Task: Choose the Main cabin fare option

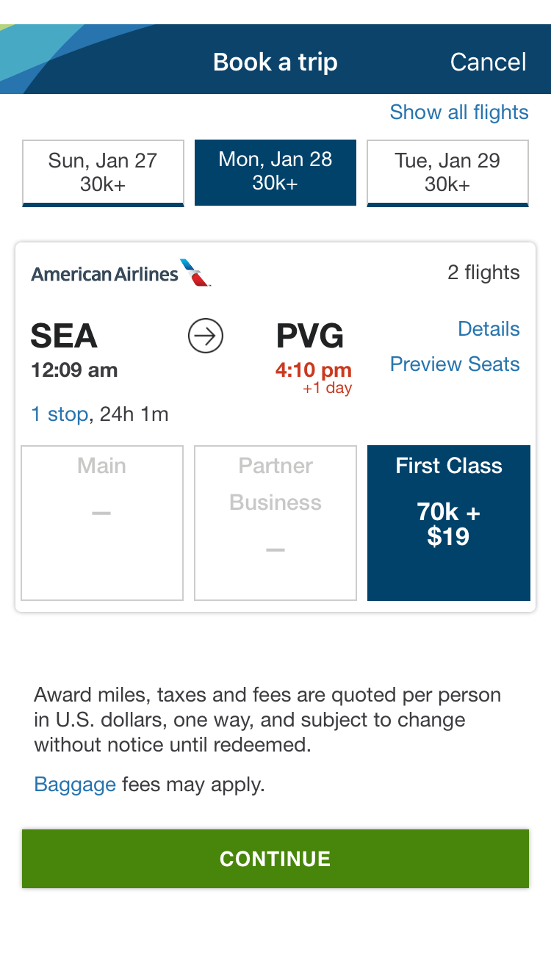Action: click(x=102, y=522)
